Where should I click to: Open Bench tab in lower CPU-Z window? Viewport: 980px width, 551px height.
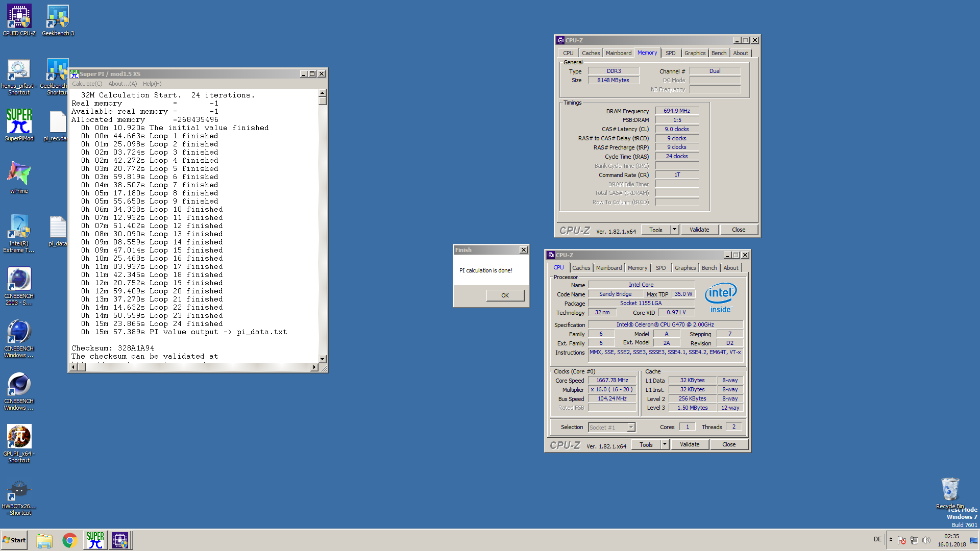pos(709,268)
